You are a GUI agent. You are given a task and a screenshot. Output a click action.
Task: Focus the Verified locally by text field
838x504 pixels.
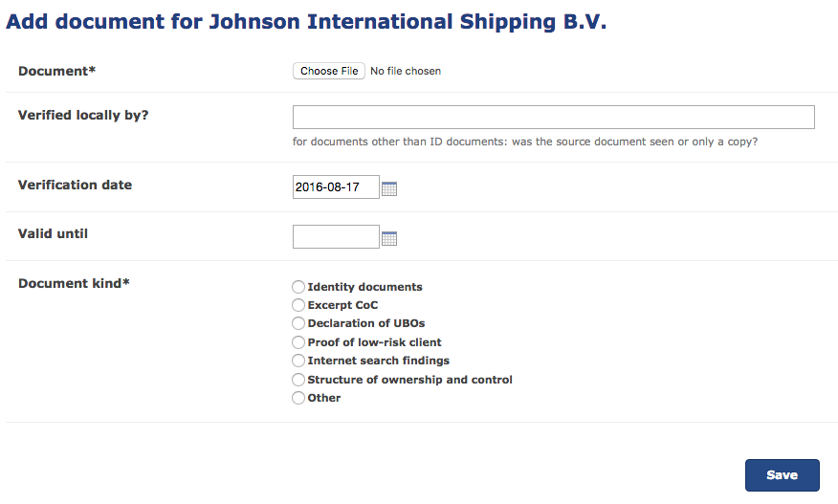554,117
